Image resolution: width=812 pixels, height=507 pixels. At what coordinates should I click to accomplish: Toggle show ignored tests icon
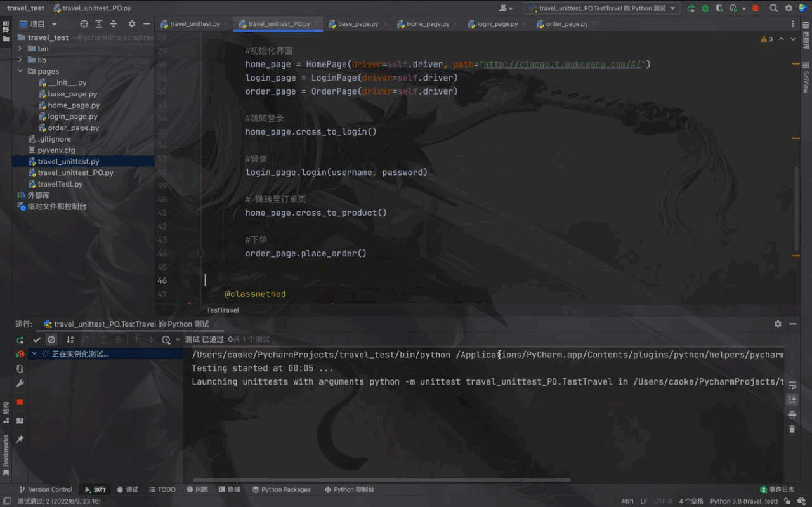(x=52, y=340)
